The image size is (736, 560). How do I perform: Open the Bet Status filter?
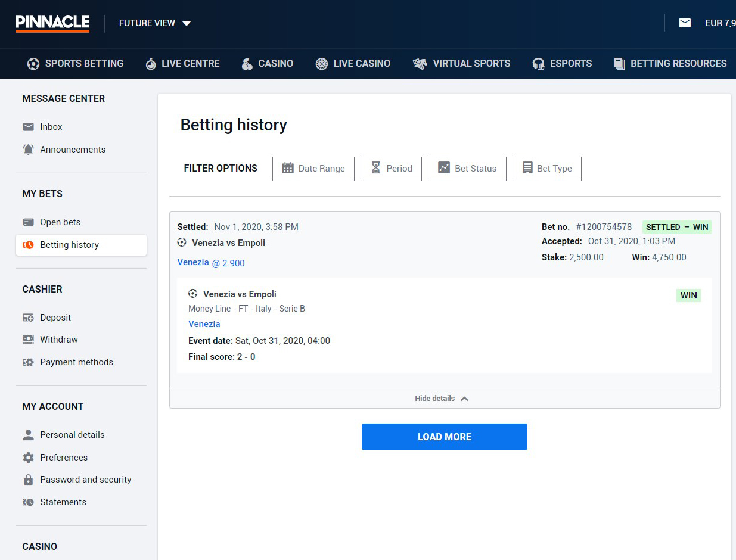pyautogui.click(x=467, y=169)
